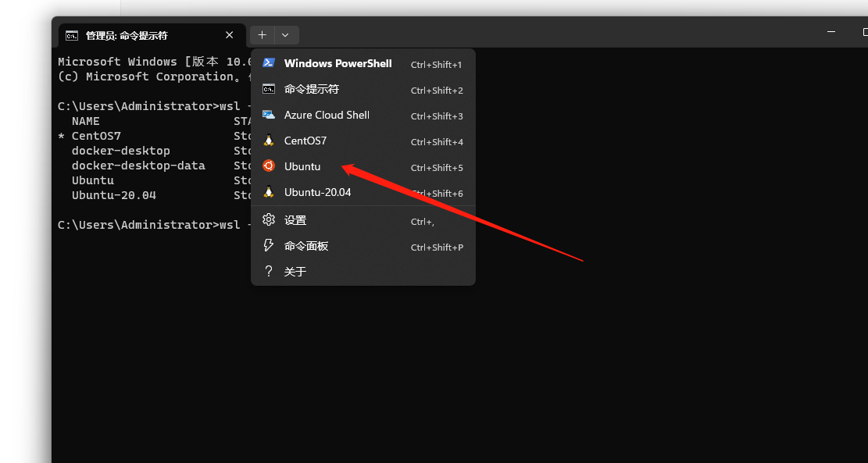The image size is (868, 463).
Task: Click the 命令提示符 command prompt icon
Action: pyautogui.click(x=268, y=89)
